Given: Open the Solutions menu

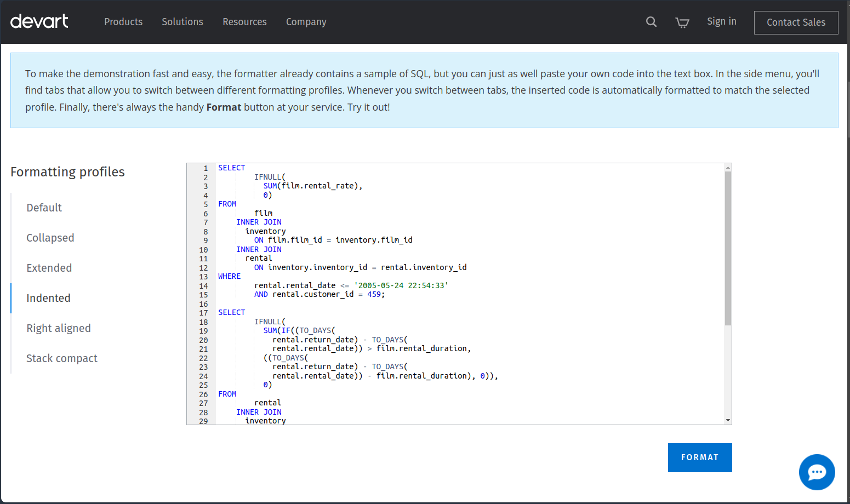Looking at the screenshot, I should point(182,22).
